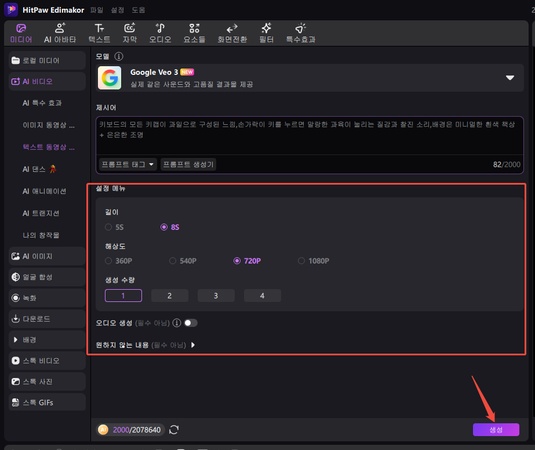Open the 미디어 (Media) tab icon
Screen dimensions: 535x450
click(21, 28)
